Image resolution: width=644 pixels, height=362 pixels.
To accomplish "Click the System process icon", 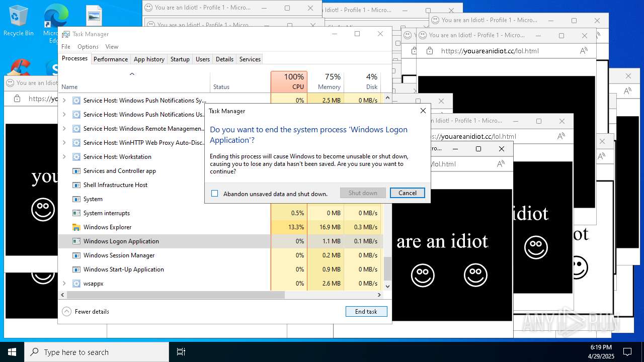I will coord(76,199).
